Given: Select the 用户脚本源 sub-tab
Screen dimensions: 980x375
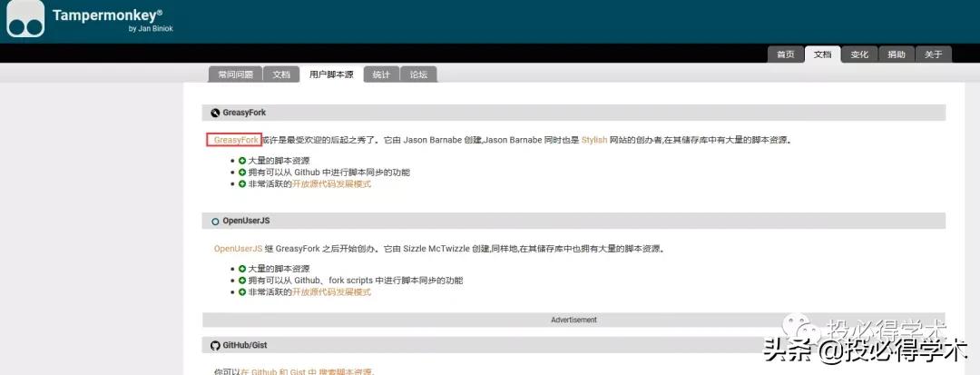Looking at the screenshot, I should pos(331,74).
